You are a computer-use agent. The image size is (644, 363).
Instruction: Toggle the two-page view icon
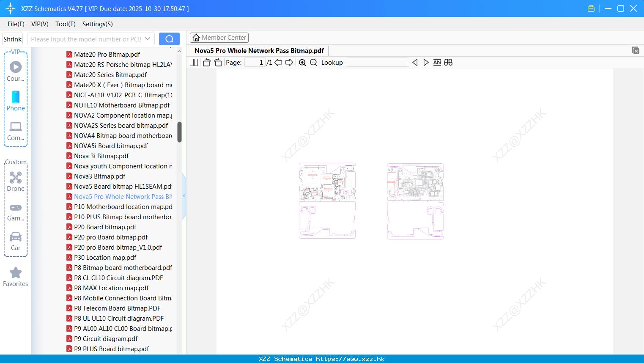click(194, 62)
